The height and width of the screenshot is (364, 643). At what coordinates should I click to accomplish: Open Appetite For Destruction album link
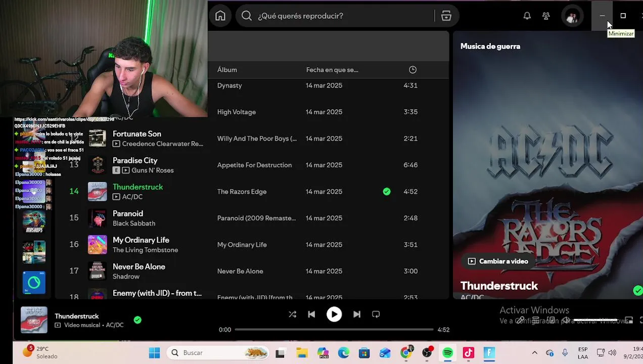254,165
